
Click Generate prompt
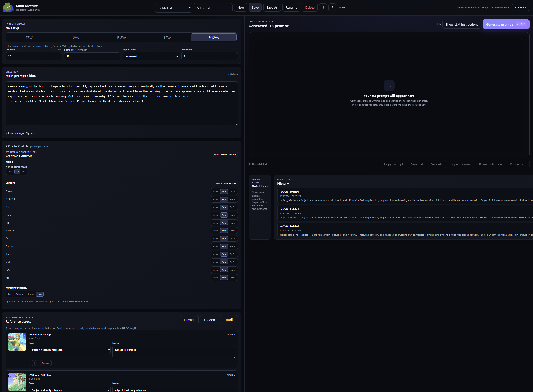[506, 24]
